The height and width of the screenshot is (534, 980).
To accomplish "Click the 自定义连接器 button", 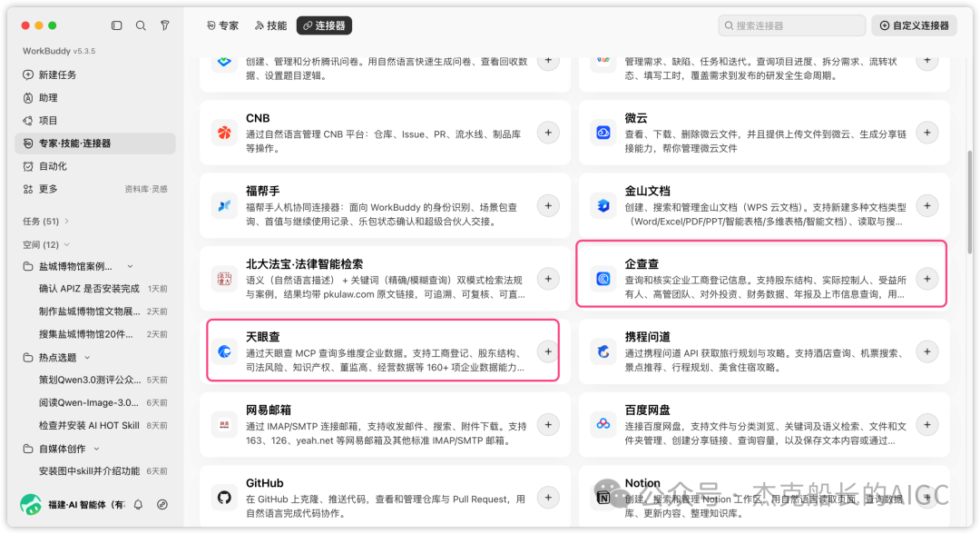I will click(915, 25).
